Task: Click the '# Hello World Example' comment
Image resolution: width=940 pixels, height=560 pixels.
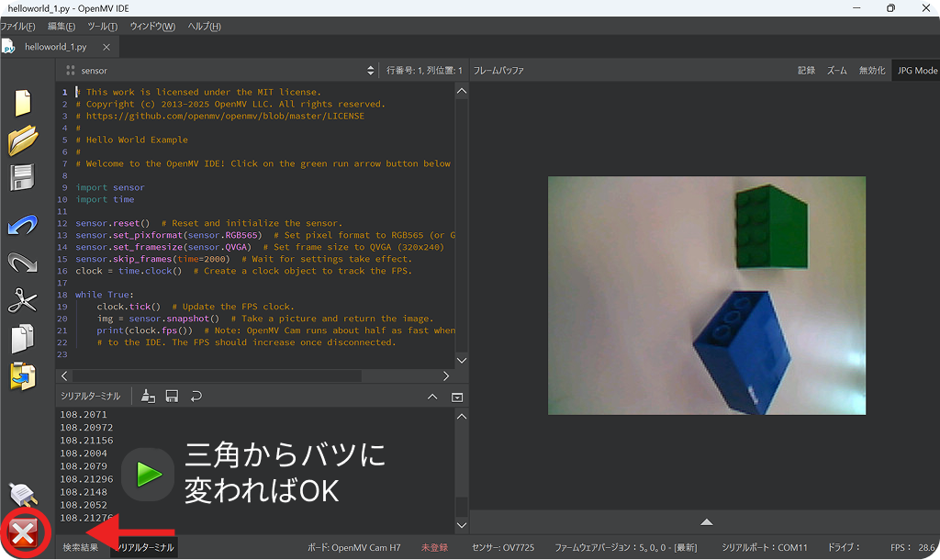Action: point(132,140)
